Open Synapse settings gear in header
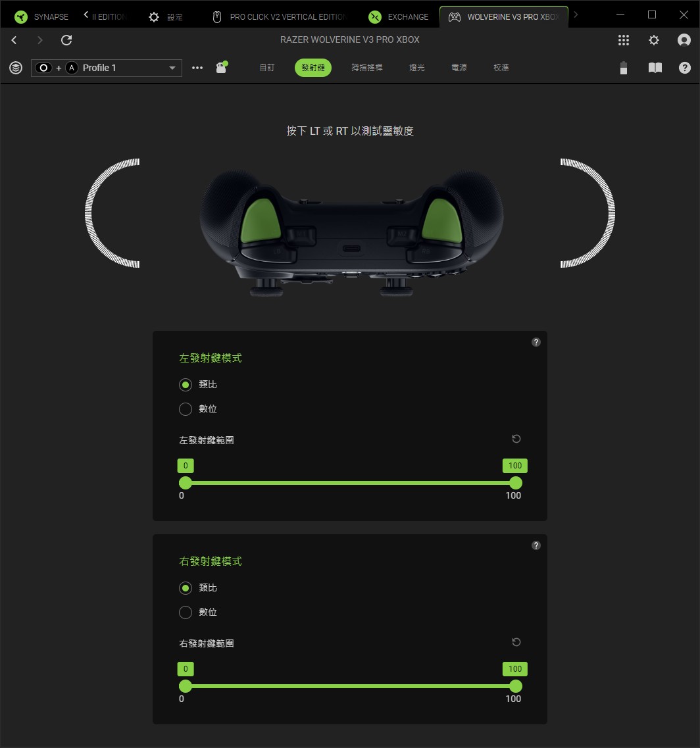Image resolution: width=700 pixels, height=748 pixels. click(x=654, y=40)
